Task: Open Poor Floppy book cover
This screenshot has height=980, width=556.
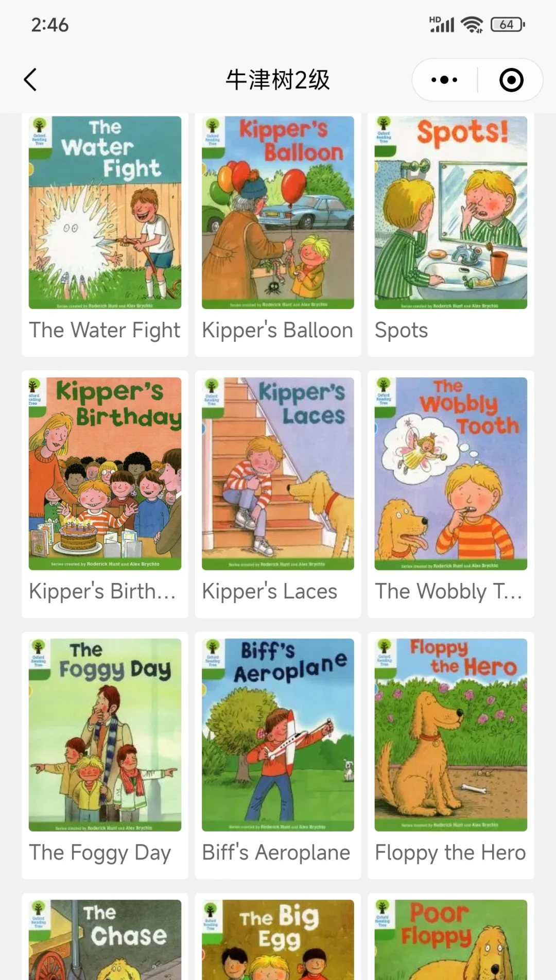Action: click(x=451, y=940)
